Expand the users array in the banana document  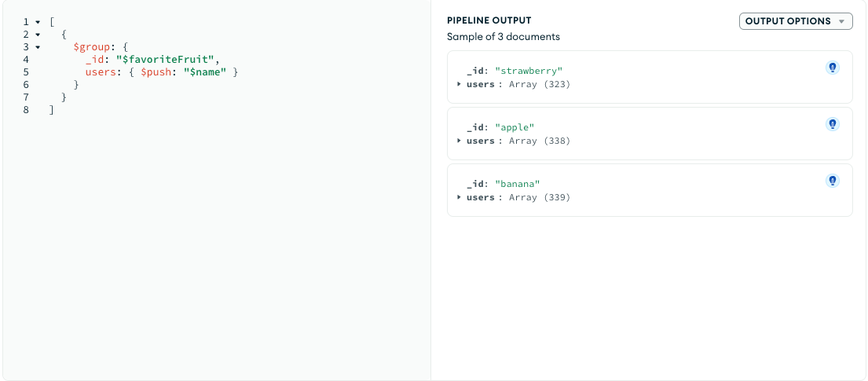460,198
